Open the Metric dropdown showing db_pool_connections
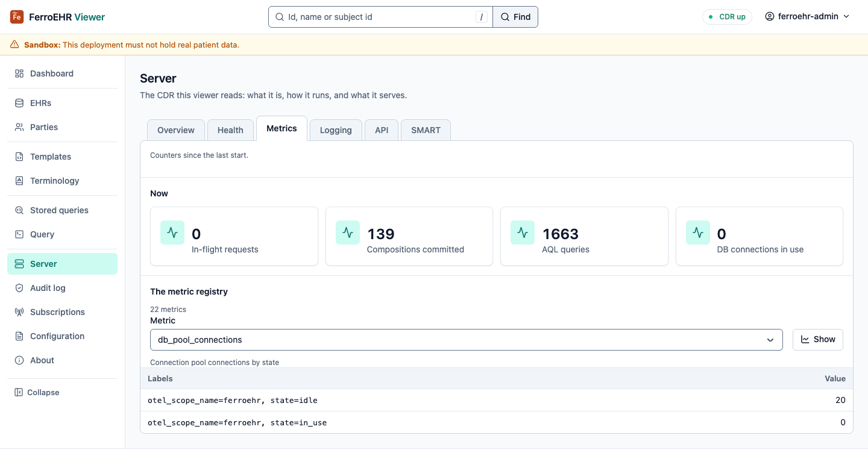The height and width of the screenshot is (456, 868). click(466, 340)
